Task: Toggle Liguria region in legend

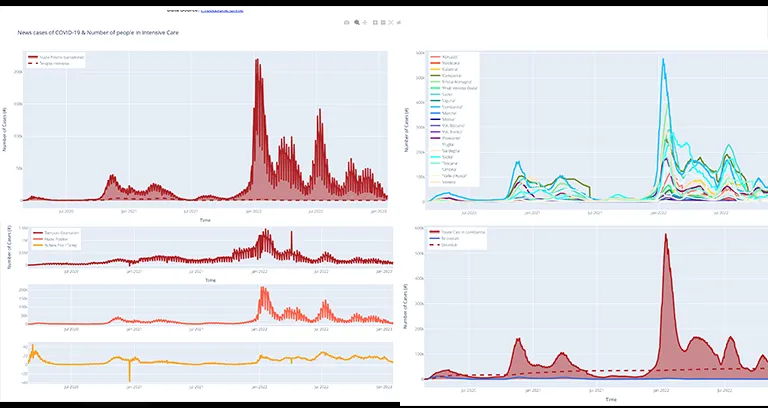Action: tap(443, 100)
